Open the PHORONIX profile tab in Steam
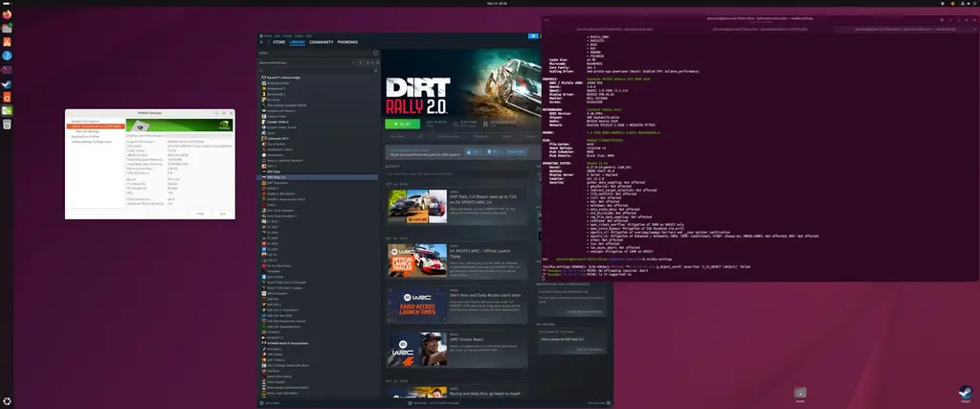Screen dimensions: 980x409 (347, 42)
